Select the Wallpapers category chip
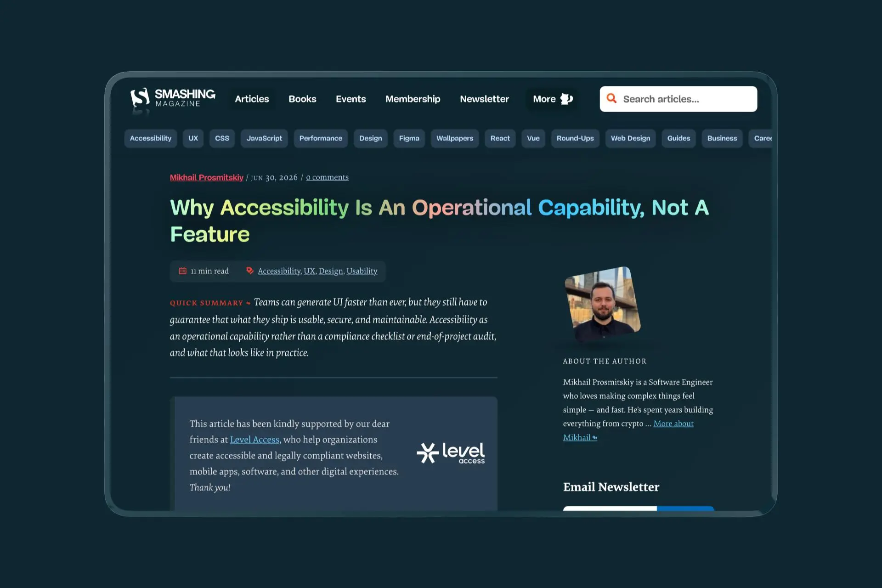This screenshot has height=588, width=882. pyautogui.click(x=455, y=138)
